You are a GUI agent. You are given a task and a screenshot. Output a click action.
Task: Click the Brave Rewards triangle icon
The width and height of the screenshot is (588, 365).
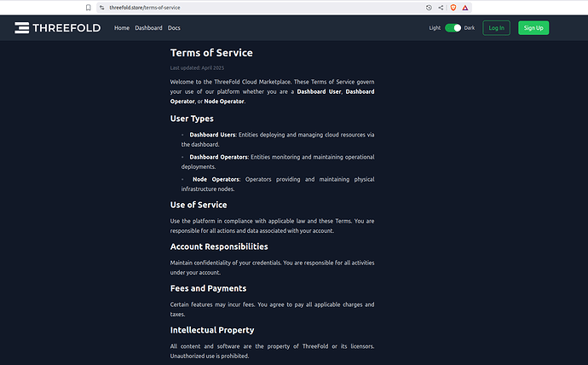465,8
